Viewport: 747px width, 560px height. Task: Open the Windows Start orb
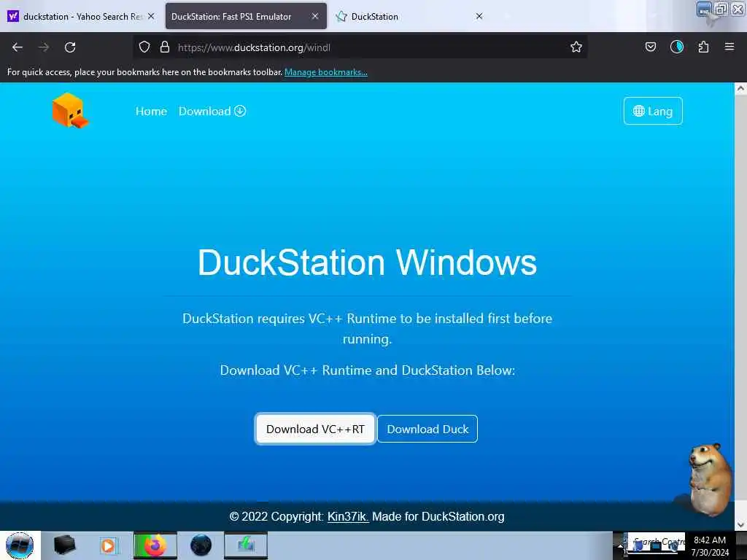(x=20, y=545)
